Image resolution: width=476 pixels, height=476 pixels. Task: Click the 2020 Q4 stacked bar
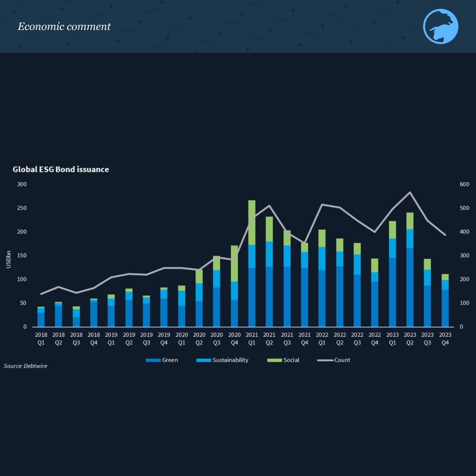[x=234, y=286]
